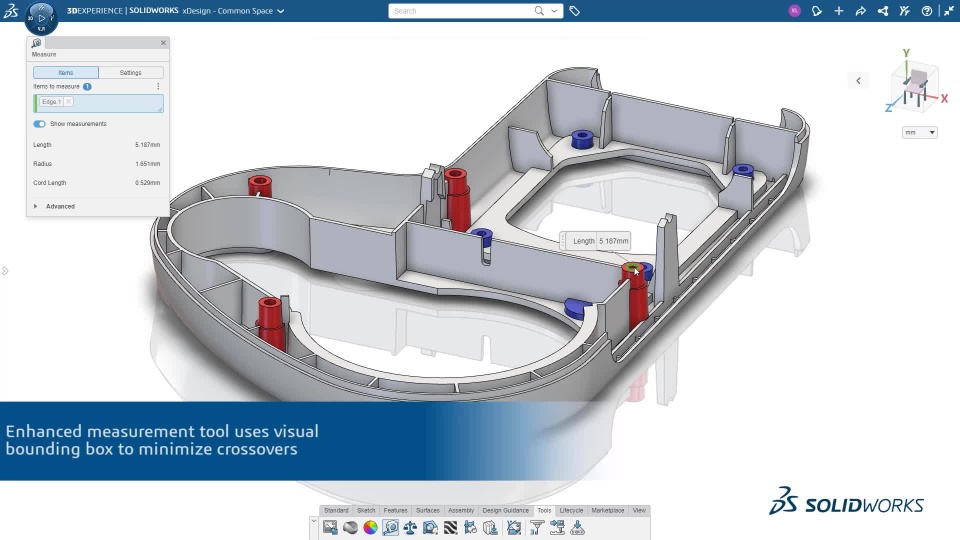Click the capture image tool
This screenshot has height=540, width=960.
330,527
